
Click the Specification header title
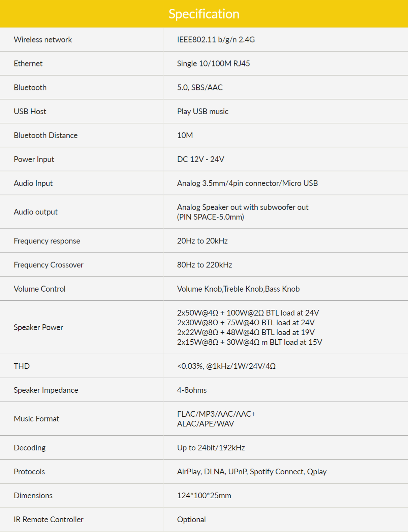click(x=204, y=14)
